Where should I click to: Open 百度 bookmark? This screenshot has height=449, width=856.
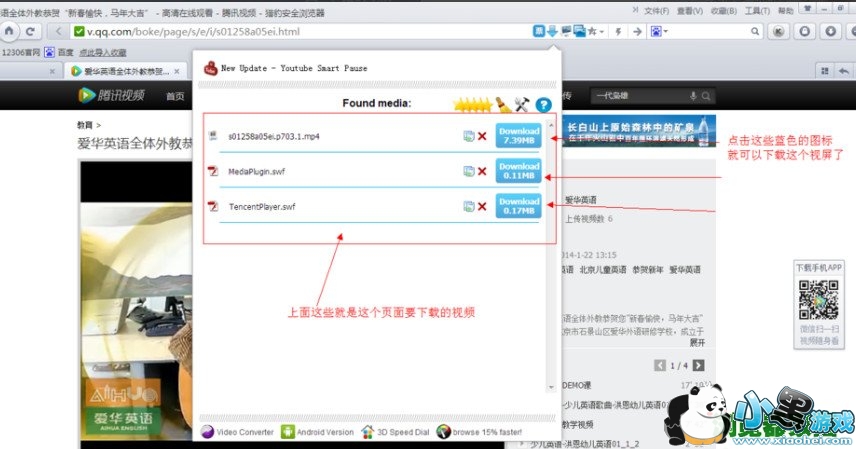[59, 52]
